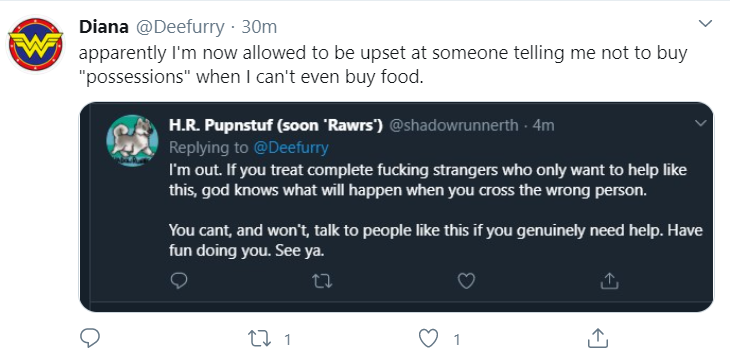
Task: Open the 30m timestamp of Diana's tweet
Action: 259,27
